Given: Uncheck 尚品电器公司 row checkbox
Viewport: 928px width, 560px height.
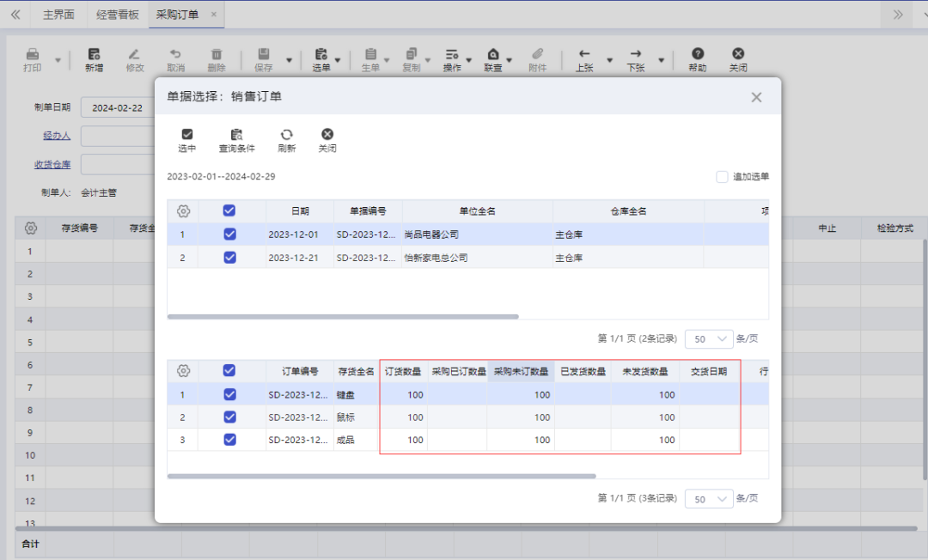Looking at the screenshot, I should pos(229,234).
